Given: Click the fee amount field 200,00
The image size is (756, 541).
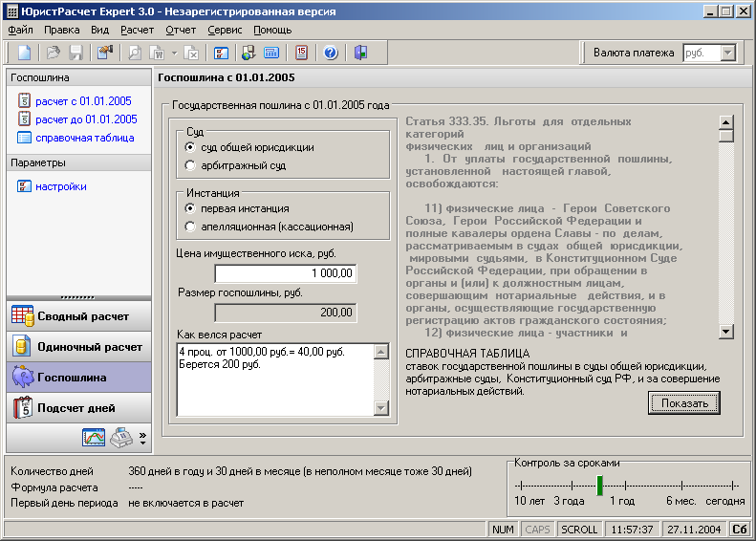Looking at the screenshot, I should [286, 313].
